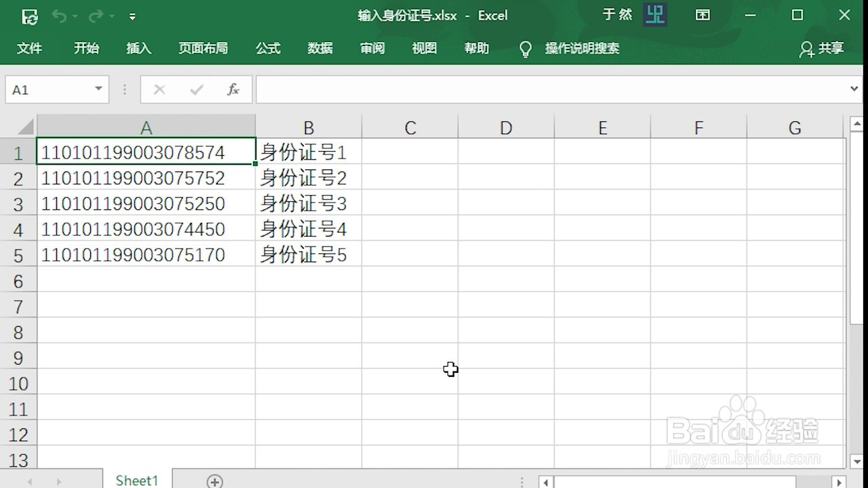The height and width of the screenshot is (488, 868).
Task: Click the Undo icon
Action: [60, 16]
